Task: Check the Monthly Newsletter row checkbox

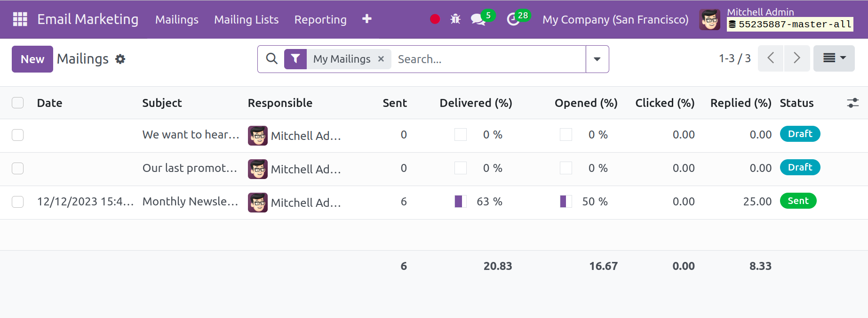Action: point(18,202)
